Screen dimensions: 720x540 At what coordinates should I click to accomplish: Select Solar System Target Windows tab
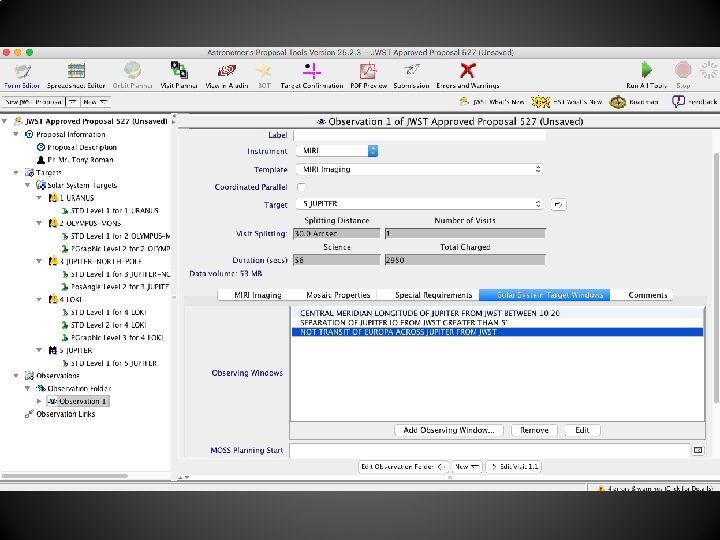point(545,295)
